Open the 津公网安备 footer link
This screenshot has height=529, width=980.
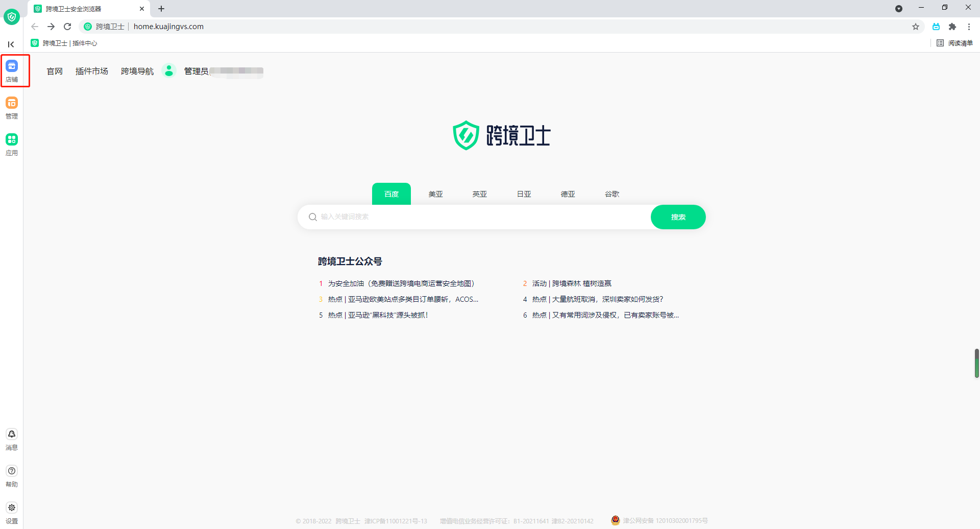(x=665, y=521)
